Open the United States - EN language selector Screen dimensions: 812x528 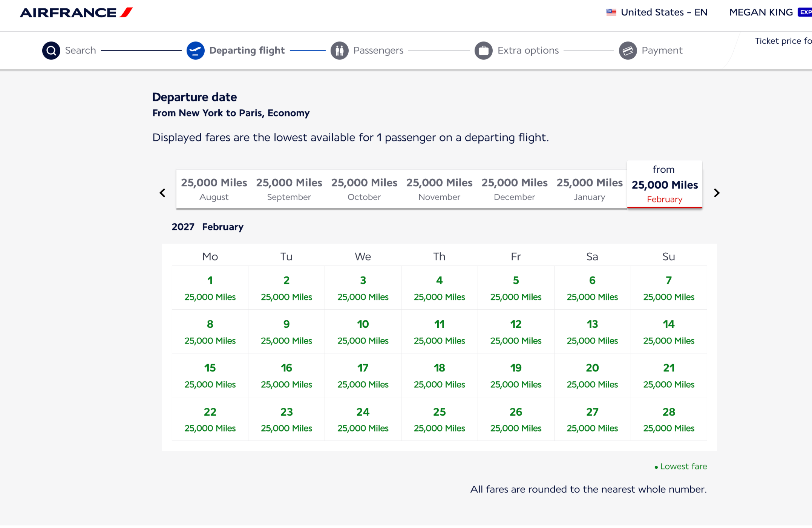663,12
